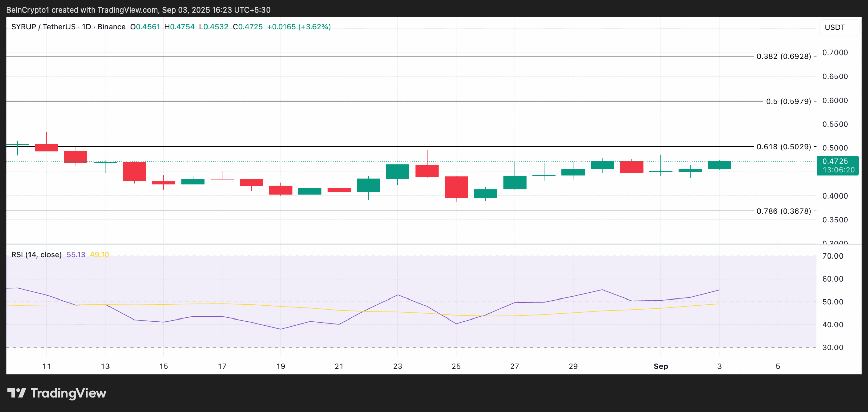Select the yellow RSI average value 49.10
This screenshot has width=868, height=412.
click(99, 254)
